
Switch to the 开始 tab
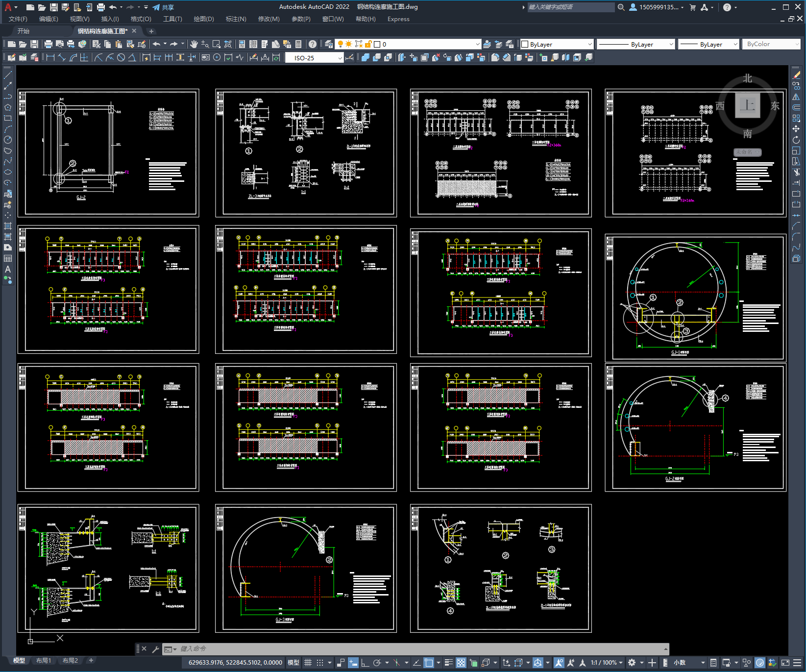(24, 31)
